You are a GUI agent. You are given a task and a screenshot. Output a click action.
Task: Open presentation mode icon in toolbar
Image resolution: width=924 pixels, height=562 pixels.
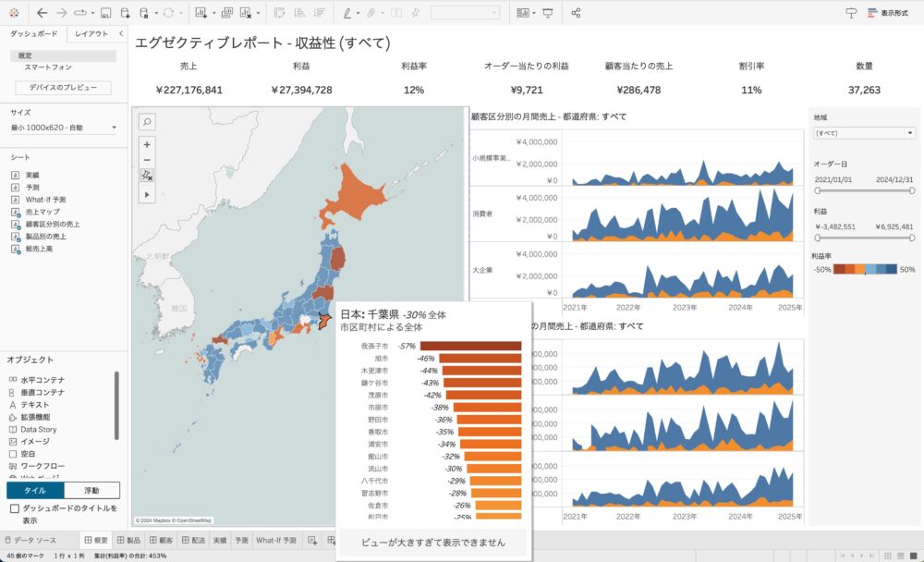pos(548,13)
